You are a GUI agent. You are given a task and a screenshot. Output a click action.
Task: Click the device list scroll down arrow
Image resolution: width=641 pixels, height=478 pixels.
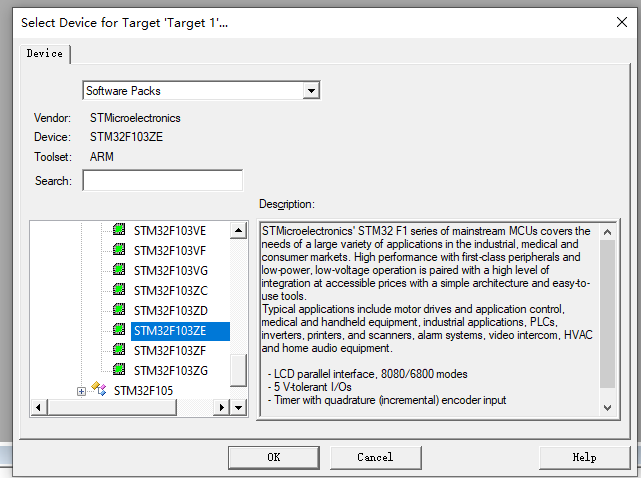238,407
